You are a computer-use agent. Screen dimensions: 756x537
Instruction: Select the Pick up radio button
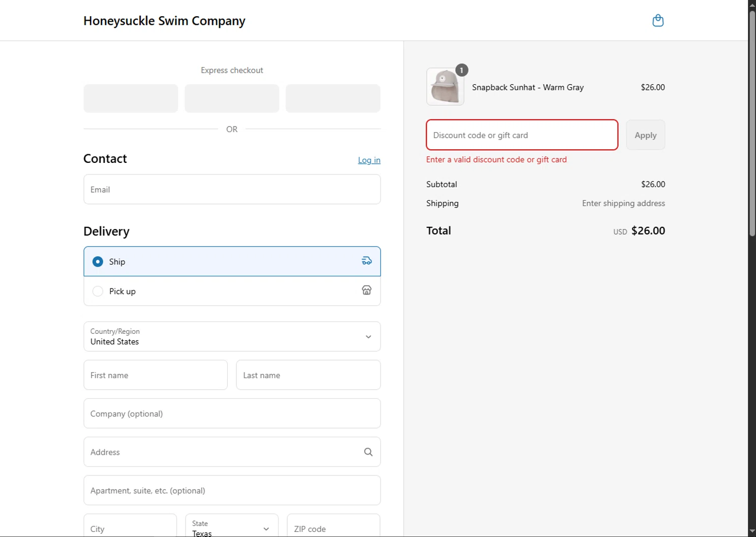[98, 291]
